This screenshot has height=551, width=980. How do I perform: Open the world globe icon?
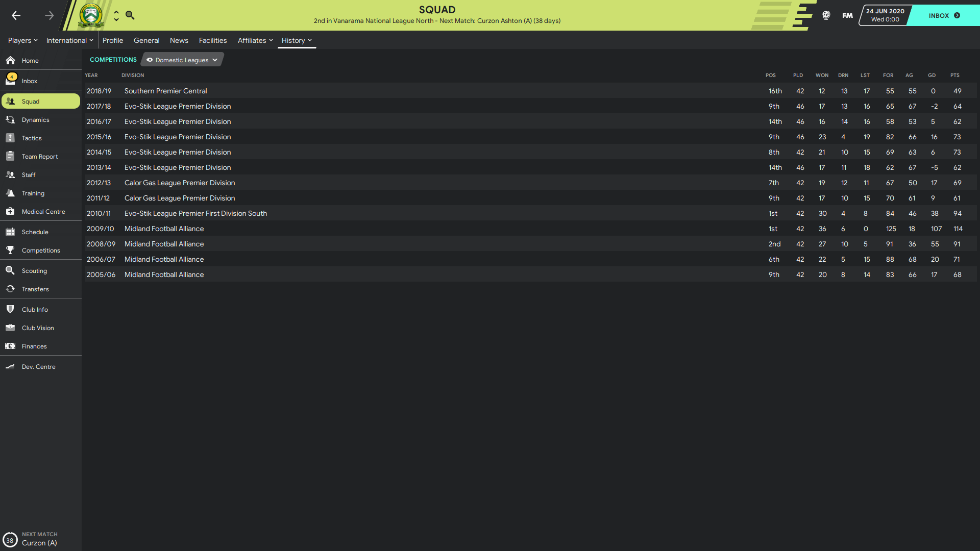coord(826,15)
